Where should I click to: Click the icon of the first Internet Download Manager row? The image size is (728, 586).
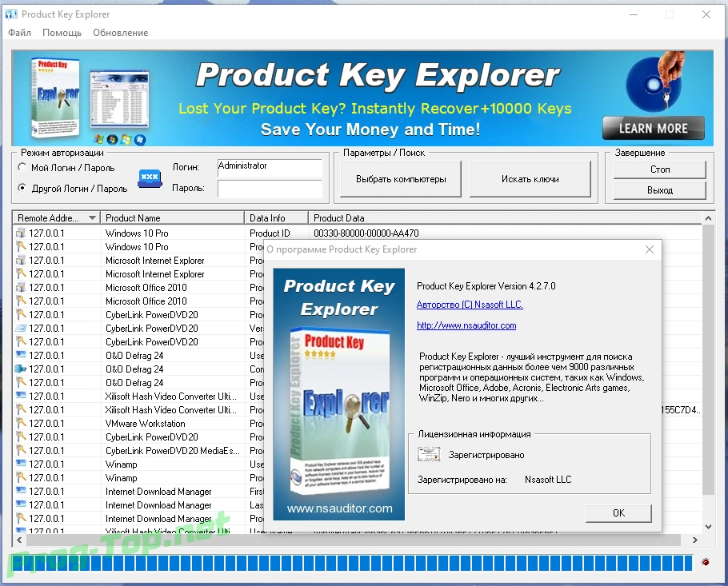point(21,491)
